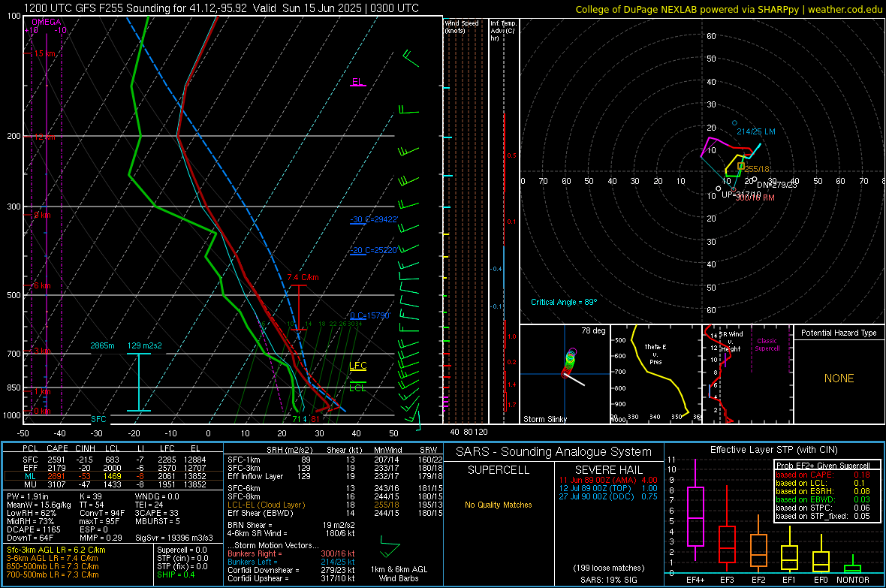Screen dimensions: 886x588
Task: Click the 'DCAPE = 1165' value
Action: [x=33, y=529]
